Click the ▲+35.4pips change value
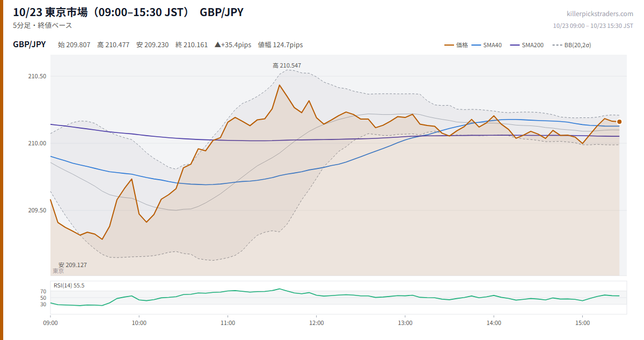 pyautogui.click(x=233, y=45)
